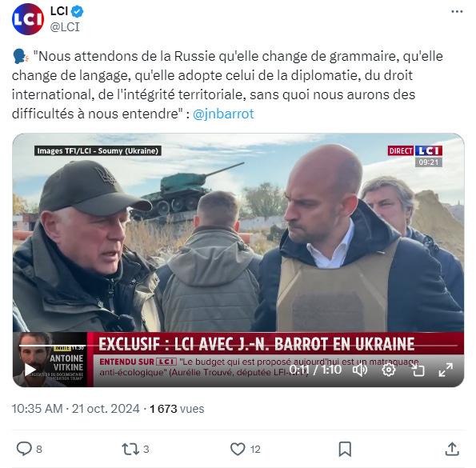Seek on the video progress bar
Image resolution: width=476 pixels, height=468 pixels.
tap(238, 346)
